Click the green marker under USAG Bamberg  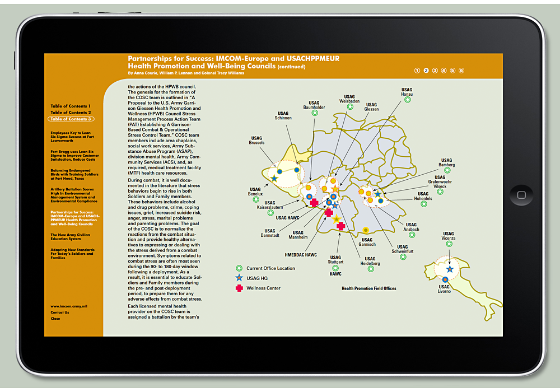(447, 171)
